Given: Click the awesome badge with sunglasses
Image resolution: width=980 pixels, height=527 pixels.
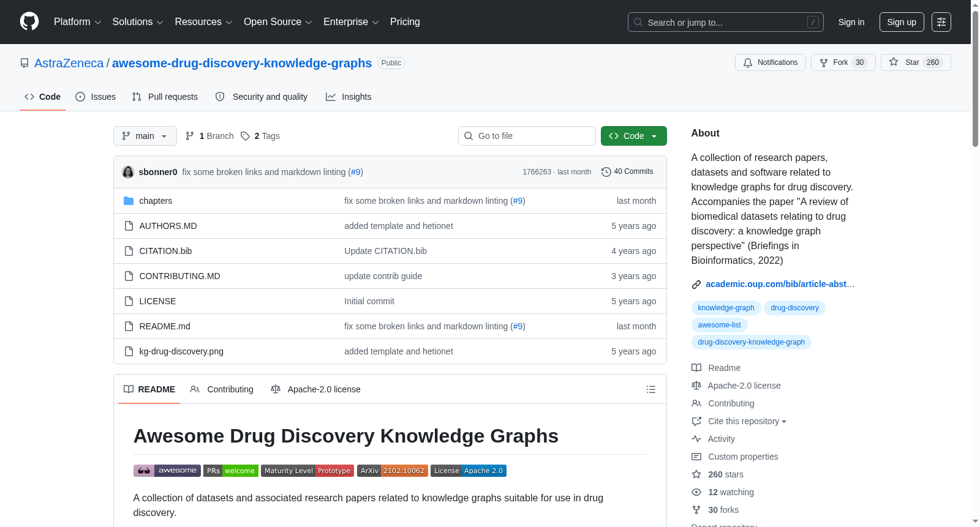Looking at the screenshot, I should point(167,471).
